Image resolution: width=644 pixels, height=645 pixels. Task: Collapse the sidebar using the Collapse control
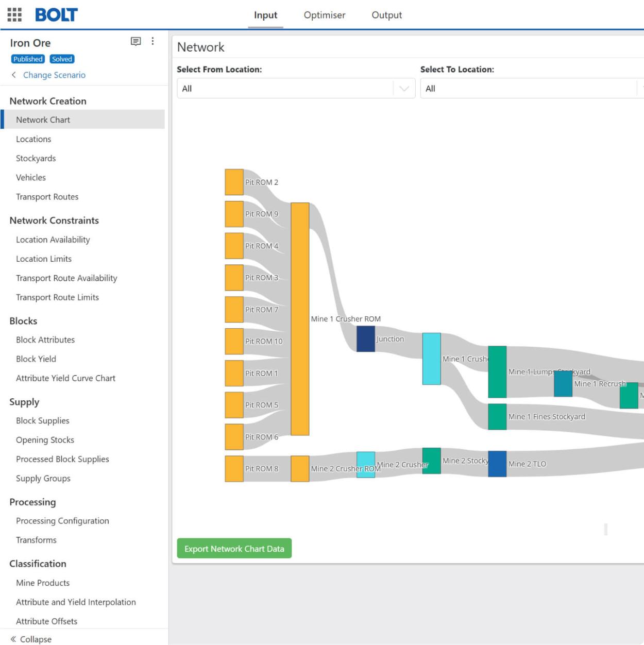tap(31, 639)
